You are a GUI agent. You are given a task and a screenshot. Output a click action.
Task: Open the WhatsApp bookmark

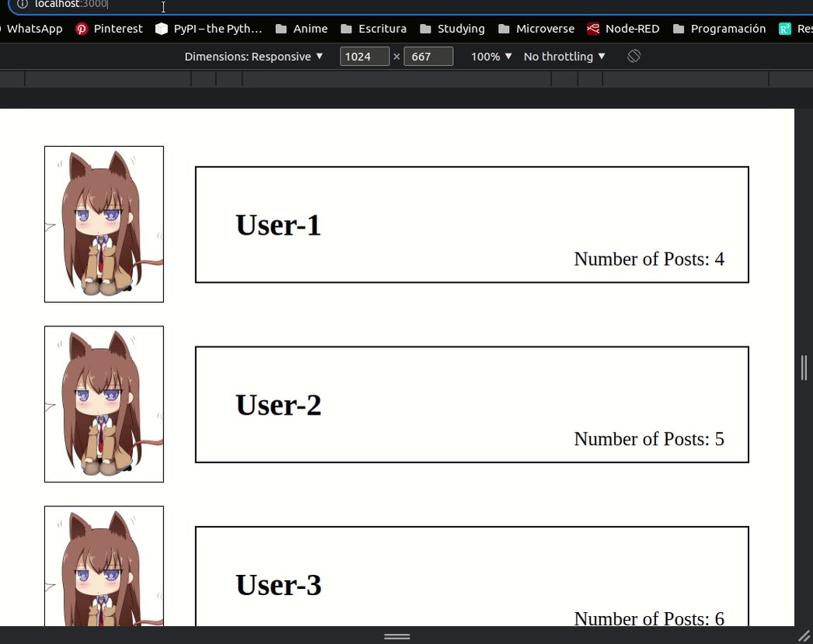pos(31,29)
